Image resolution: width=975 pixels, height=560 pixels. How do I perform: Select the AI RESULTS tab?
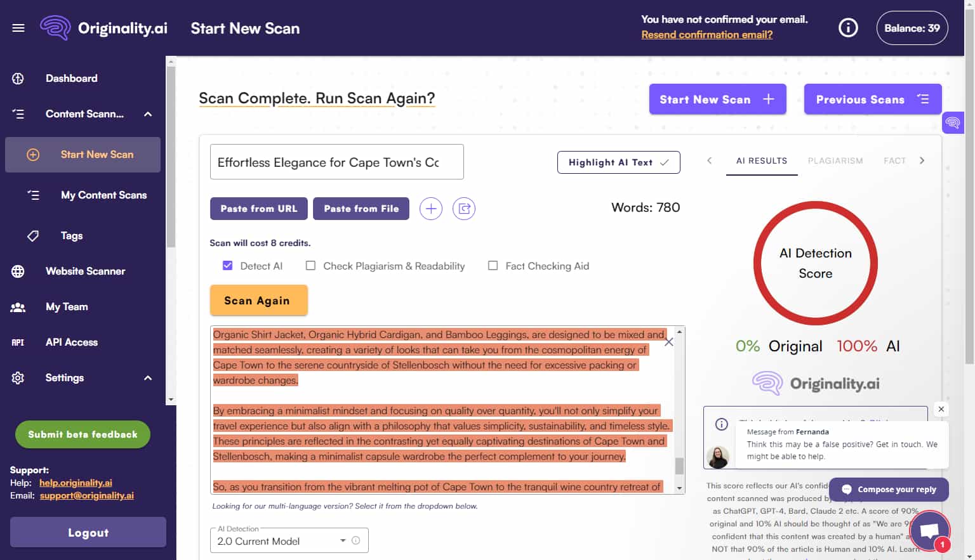(x=762, y=160)
